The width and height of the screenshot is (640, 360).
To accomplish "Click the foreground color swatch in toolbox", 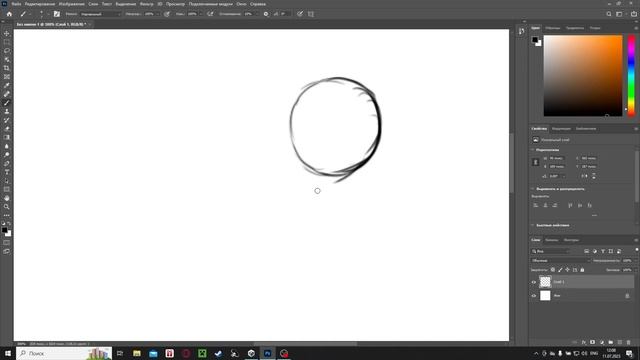I will [x=4, y=230].
